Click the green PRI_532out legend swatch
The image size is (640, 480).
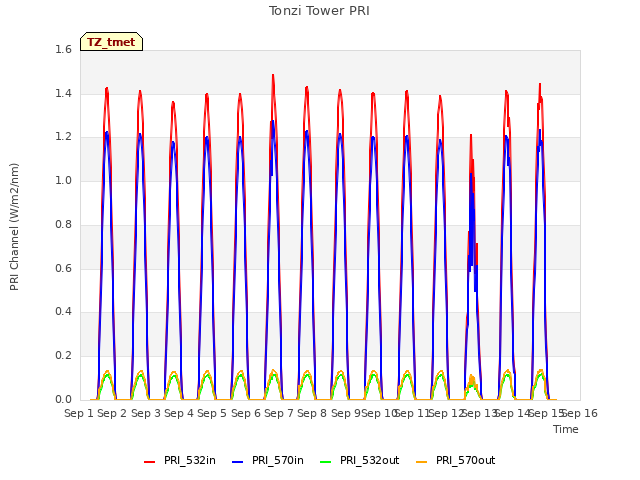click(x=326, y=462)
